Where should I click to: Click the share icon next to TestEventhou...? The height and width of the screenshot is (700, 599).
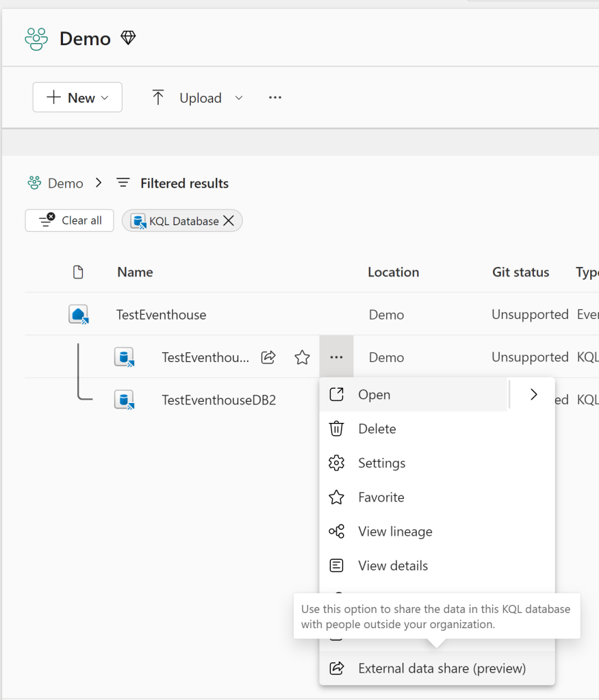click(x=268, y=357)
